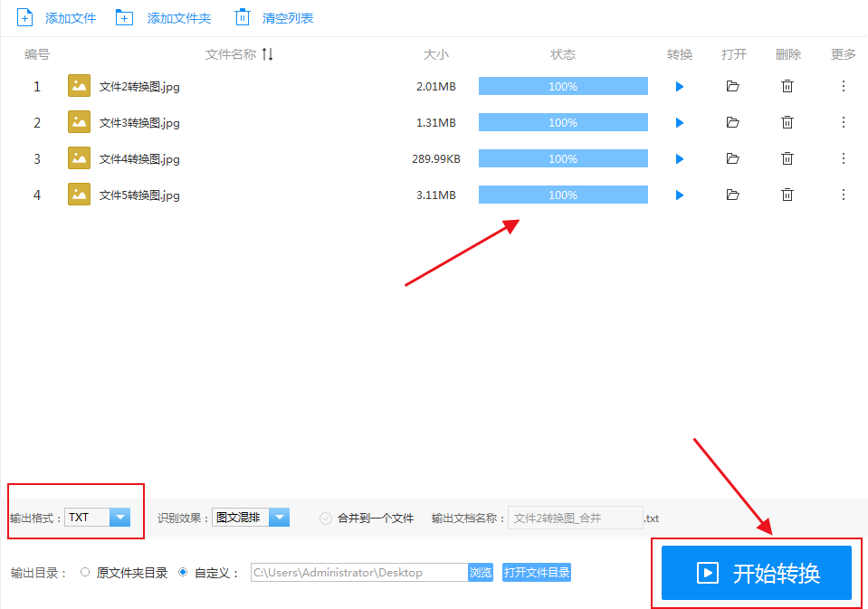Open output folder for 文件2转换图.jpg

pyautogui.click(x=733, y=86)
